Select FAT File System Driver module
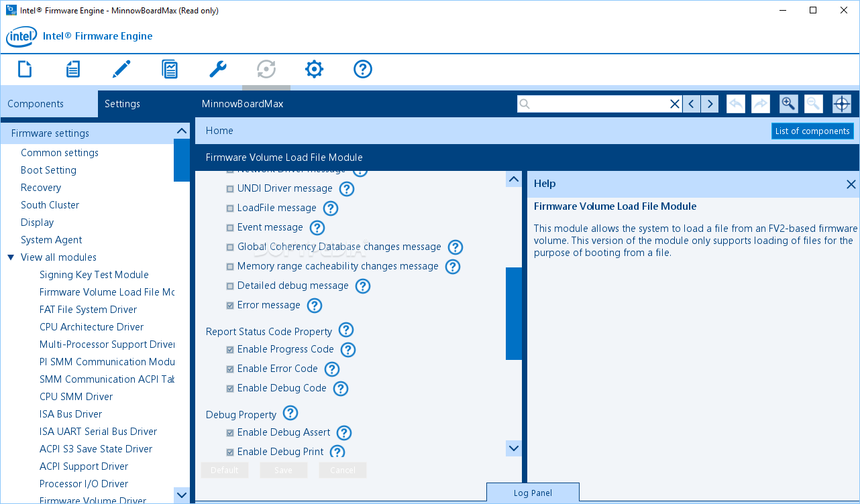Image resolution: width=860 pixels, height=504 pixels. pyautogui.click(x=88, y=310)
